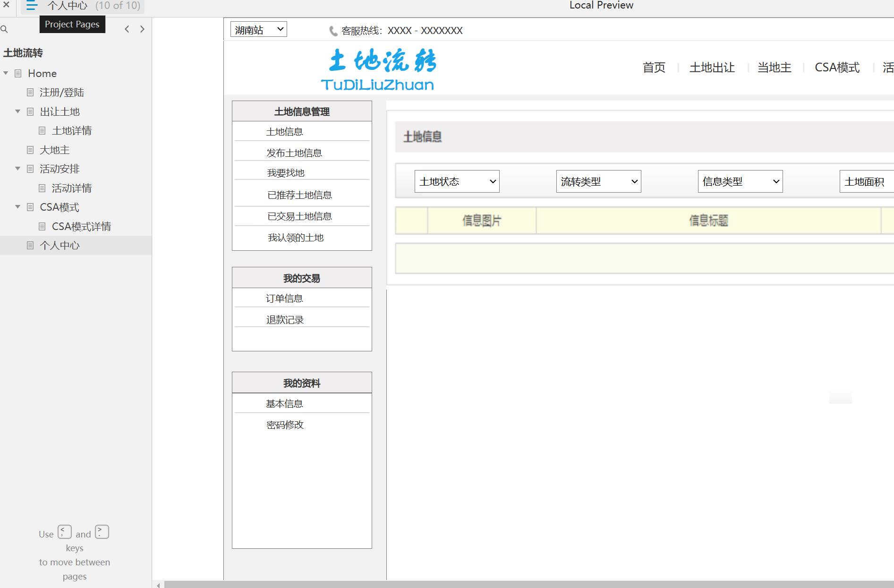Open 订单信息 under 我的交易
Screen dimensions: 894x588
click(284, 298)
